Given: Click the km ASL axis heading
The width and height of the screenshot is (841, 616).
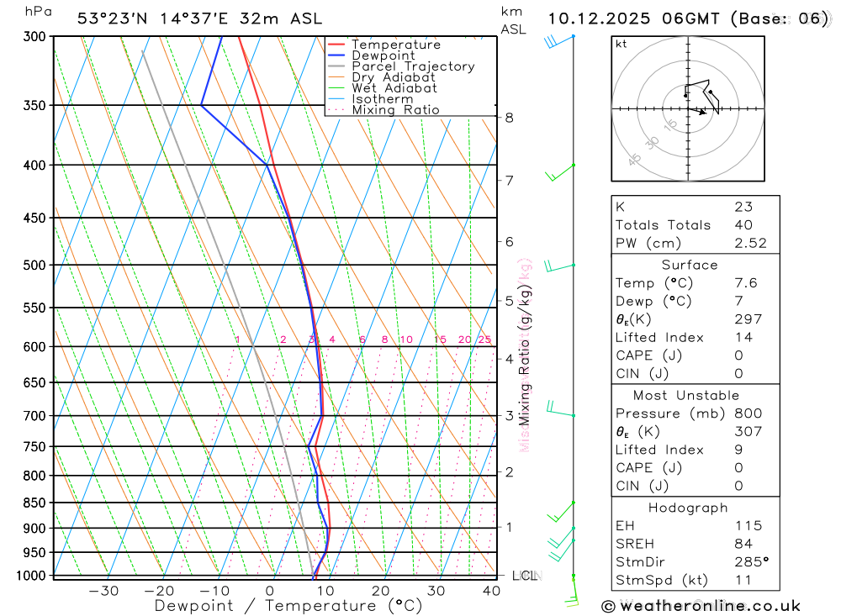Looking at the screenshot, I should pyautogui.click(x=513, y=21).
